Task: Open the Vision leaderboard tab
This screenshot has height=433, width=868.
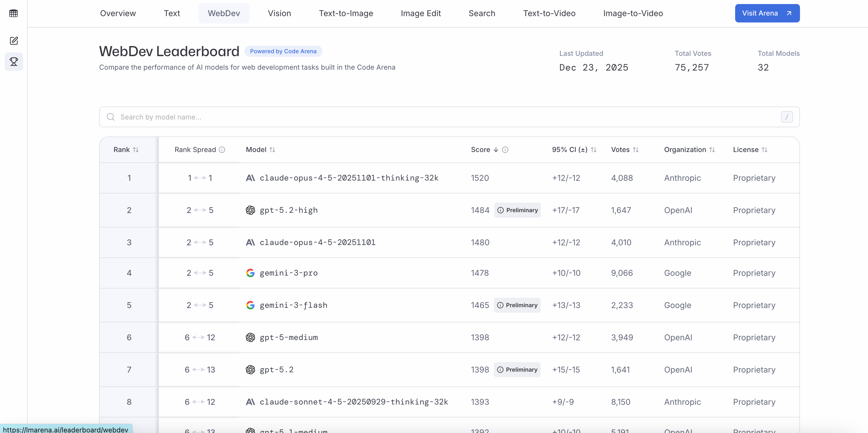Action: [x=279, y=14]
